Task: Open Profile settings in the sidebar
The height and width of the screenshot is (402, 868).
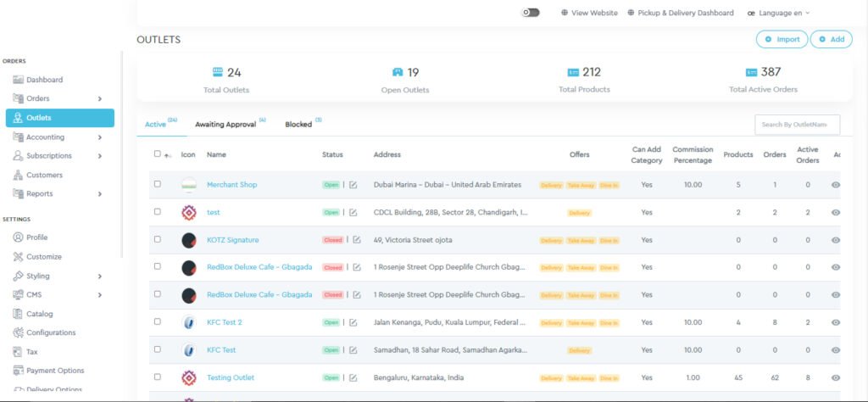Action: pyautogui.click(x=36, y=237)
